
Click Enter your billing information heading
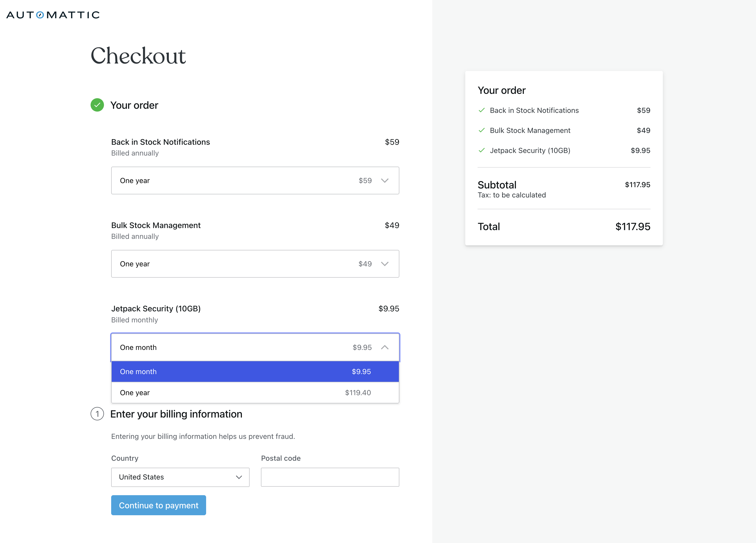(x=176, y=414)
